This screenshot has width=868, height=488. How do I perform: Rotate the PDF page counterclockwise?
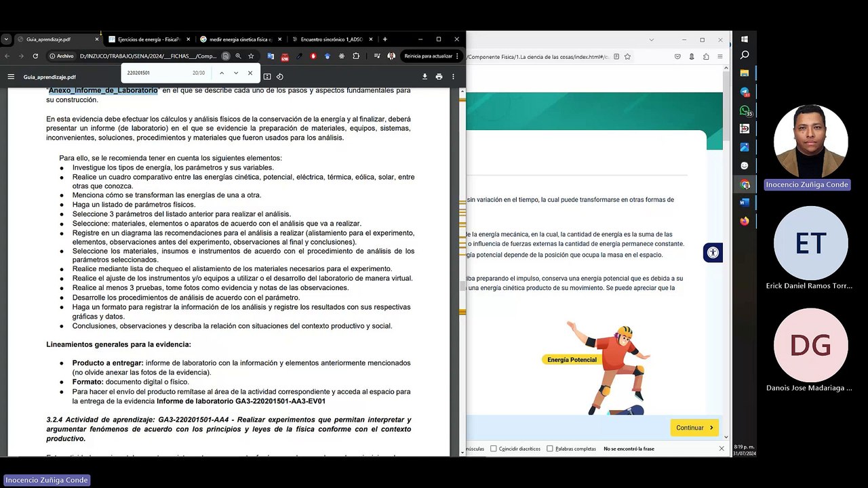tap(279, 77)
